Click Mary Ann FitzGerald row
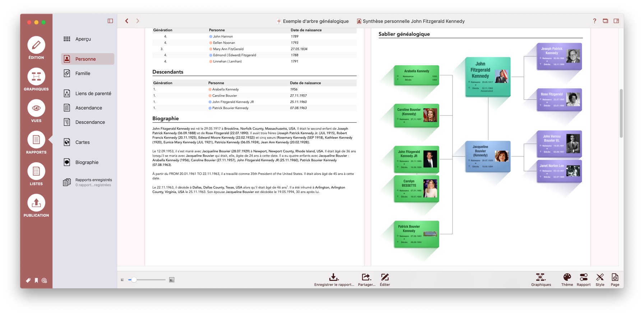644x315 pixels. [254, 49]
